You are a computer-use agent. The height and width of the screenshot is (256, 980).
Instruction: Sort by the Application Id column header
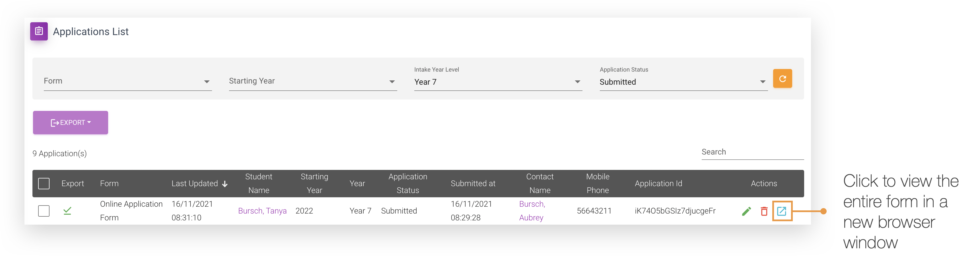point(658,184)
